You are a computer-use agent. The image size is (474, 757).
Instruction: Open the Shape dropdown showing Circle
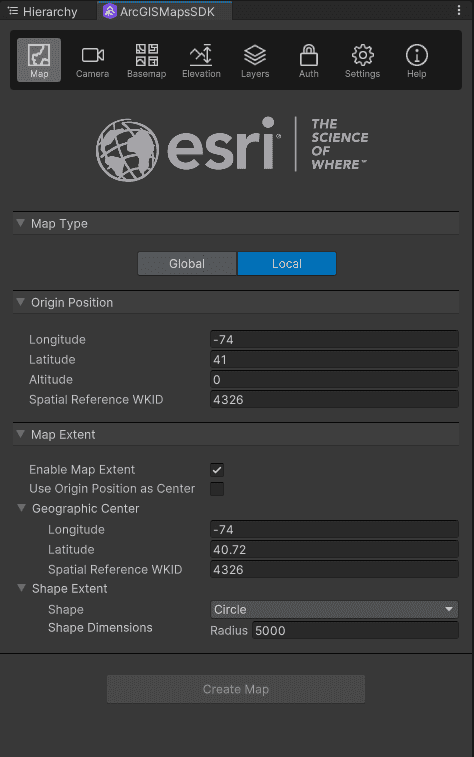point(334,609)
